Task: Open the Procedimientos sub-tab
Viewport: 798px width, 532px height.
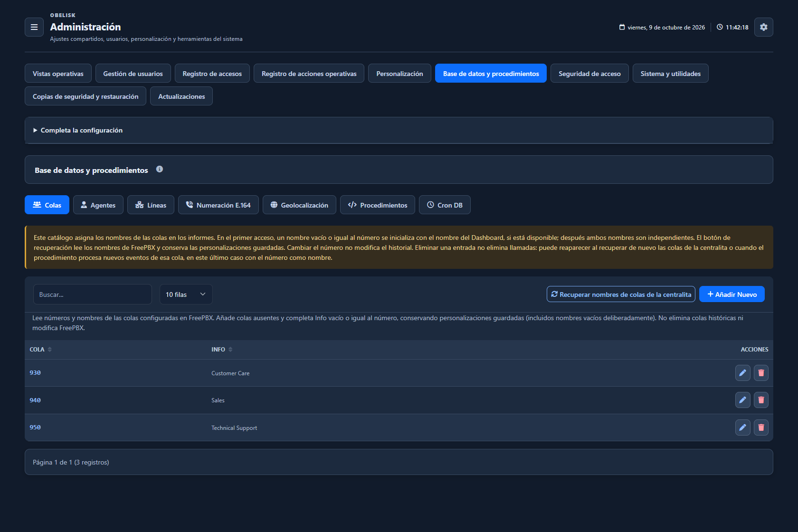Action: (x=378, y=205)
